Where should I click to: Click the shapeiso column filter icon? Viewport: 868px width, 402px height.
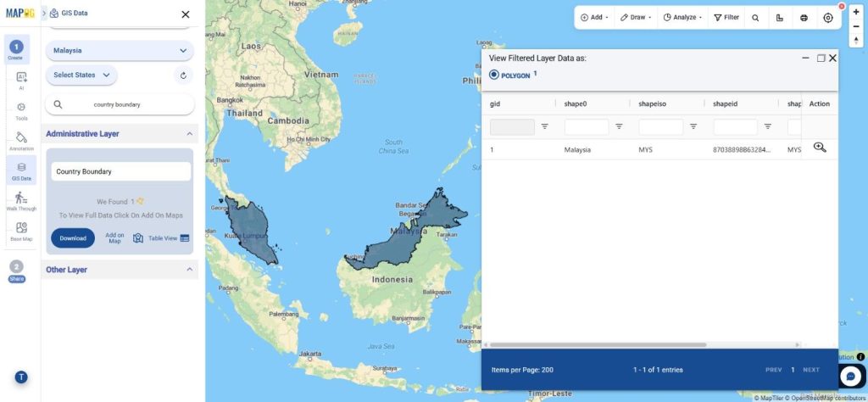coord(693,127)
